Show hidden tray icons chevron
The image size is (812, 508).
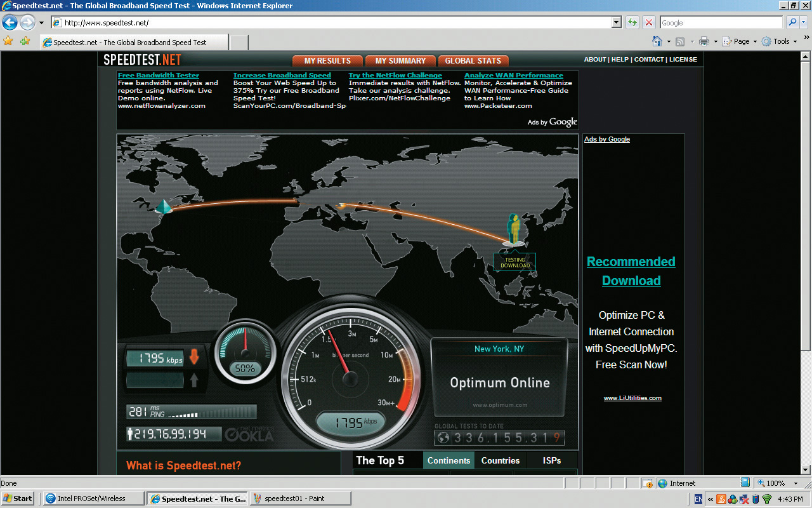(710, 499)
